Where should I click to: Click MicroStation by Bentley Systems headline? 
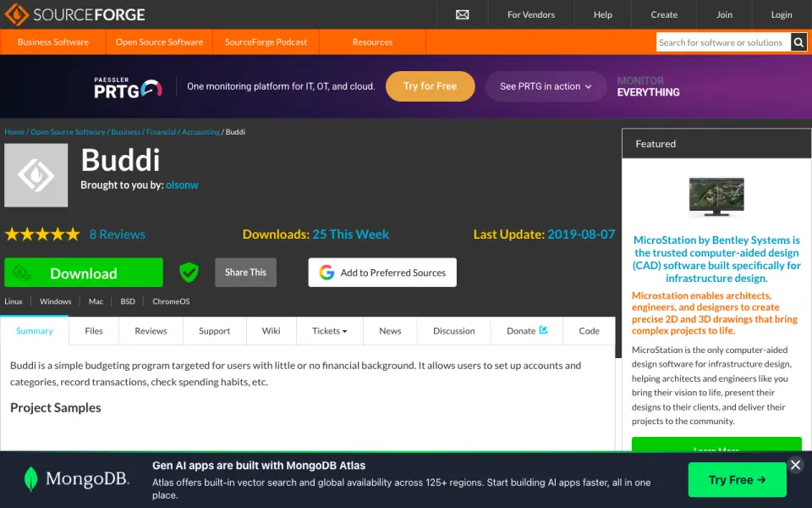(x=716, y=259)
